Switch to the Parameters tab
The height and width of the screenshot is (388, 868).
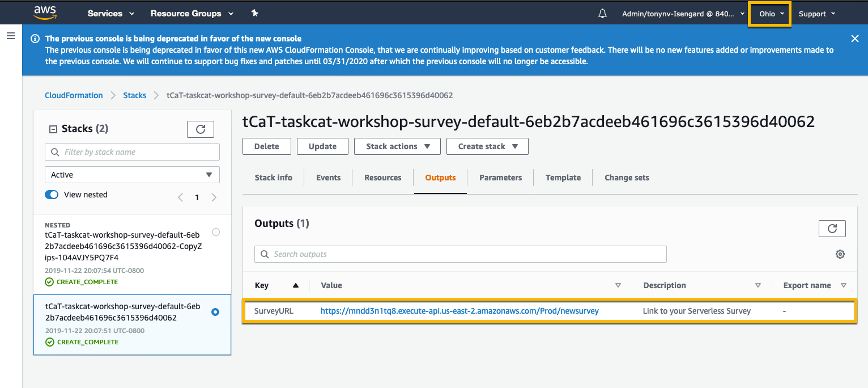(501, 178)
